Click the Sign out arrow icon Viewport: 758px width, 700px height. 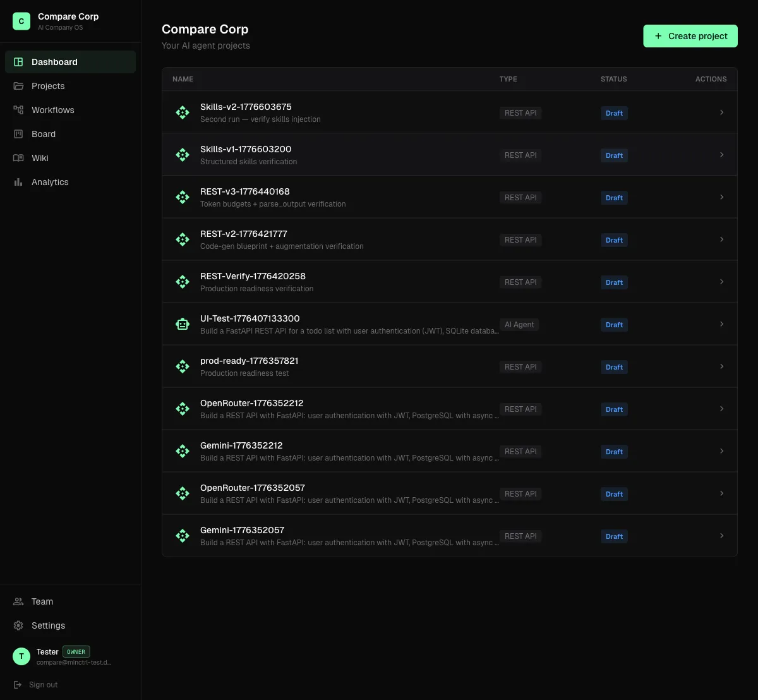coord(18,685)
